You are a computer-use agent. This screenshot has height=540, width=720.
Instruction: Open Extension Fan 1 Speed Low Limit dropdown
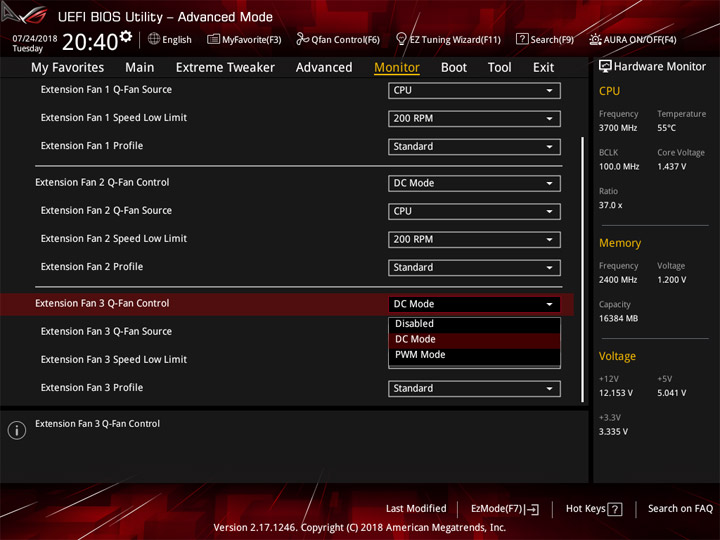pyautogui.click(x=474, y=118)
